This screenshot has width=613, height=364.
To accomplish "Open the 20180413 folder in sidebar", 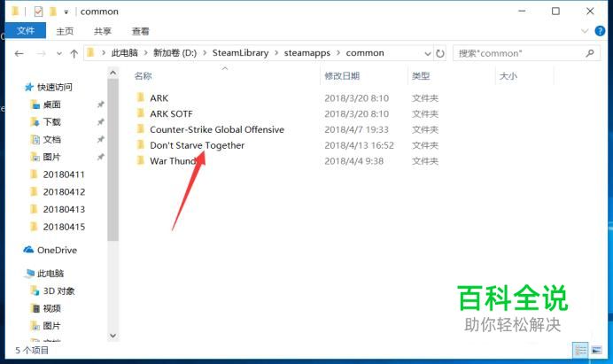I will [x=64, y=210].
